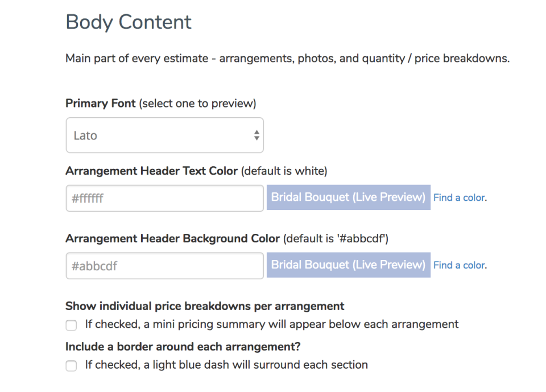Click the Bridal Bouquet preview beside background color
The image size is (546, 392).
point(348,265)
